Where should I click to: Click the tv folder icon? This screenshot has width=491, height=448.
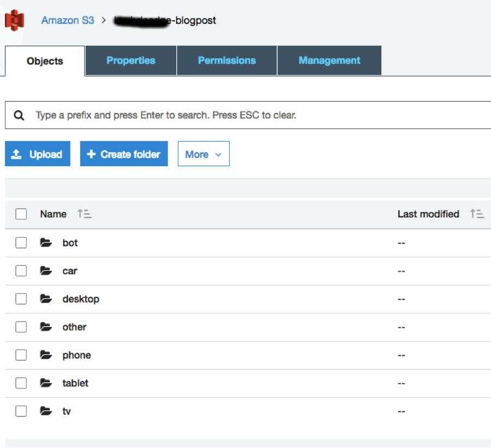(x=46, y=411)
